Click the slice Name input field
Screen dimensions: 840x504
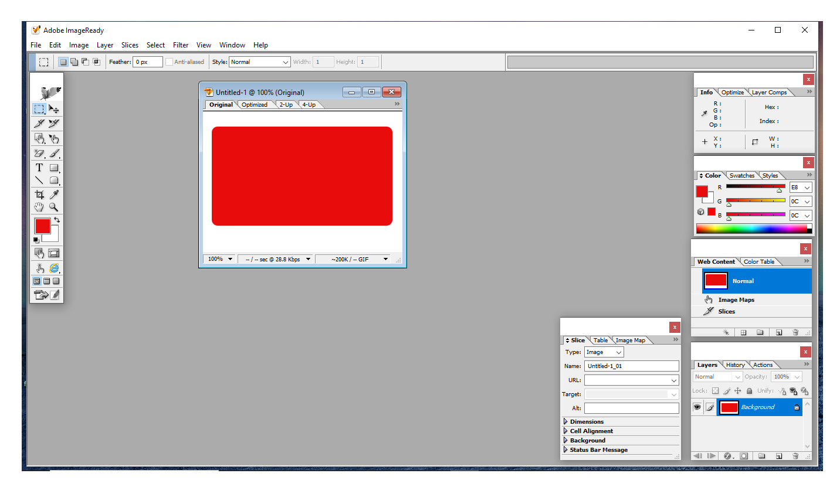click(x=631, y=366)
